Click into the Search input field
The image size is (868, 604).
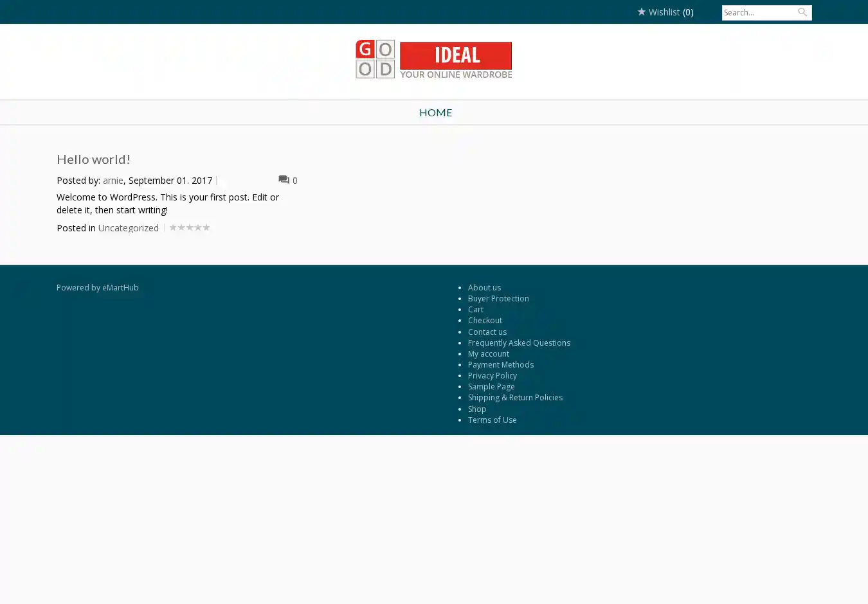point(757,12)
